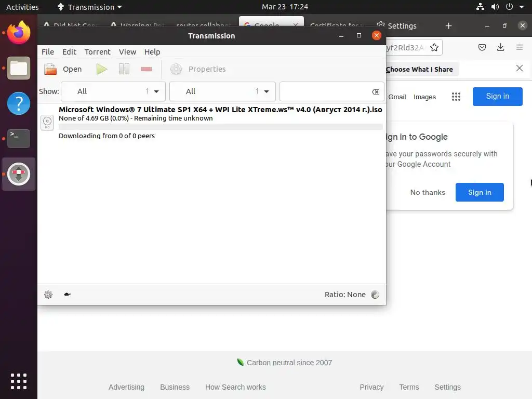Screen dimensions: 532x399
Task: Switch to the Certificate tab in Firefox
Action: tap(336, 26)
